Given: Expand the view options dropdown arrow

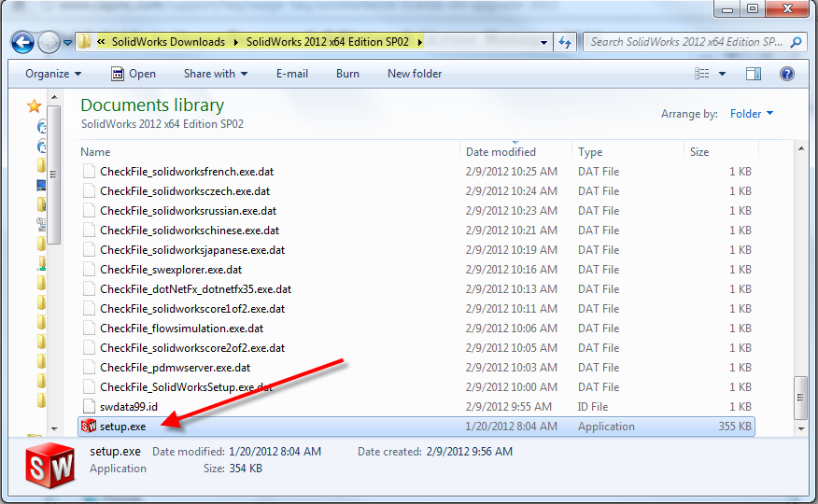Looking at the screenshot, I should pyautogui.click(x=723, y=74).
